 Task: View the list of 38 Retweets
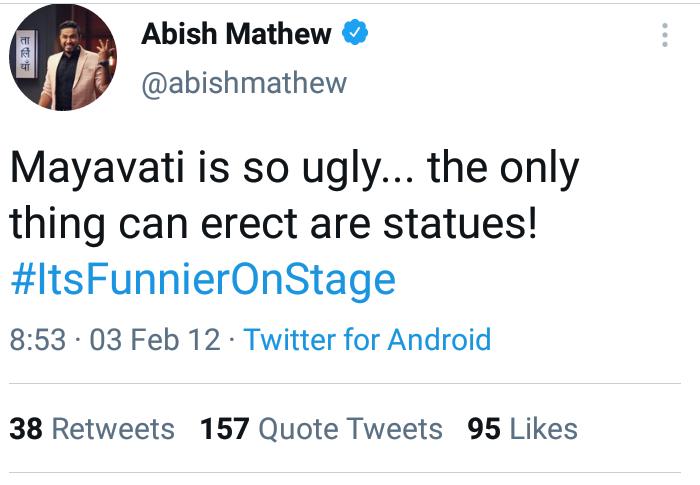point(92,429)
